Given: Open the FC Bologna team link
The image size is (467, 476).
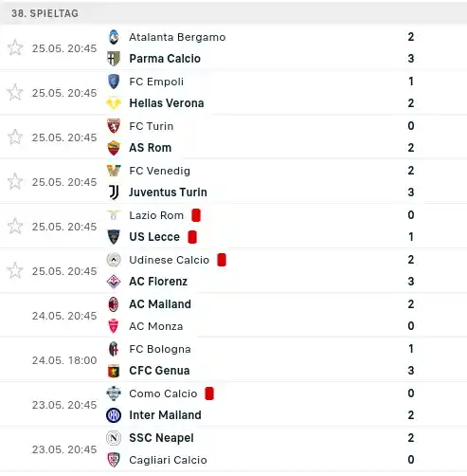Looking at the screenshot, I should tap(160, 349).
